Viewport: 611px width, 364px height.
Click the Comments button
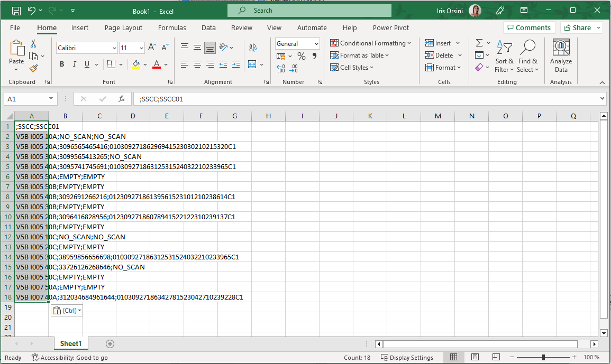[x=529, y=27]
